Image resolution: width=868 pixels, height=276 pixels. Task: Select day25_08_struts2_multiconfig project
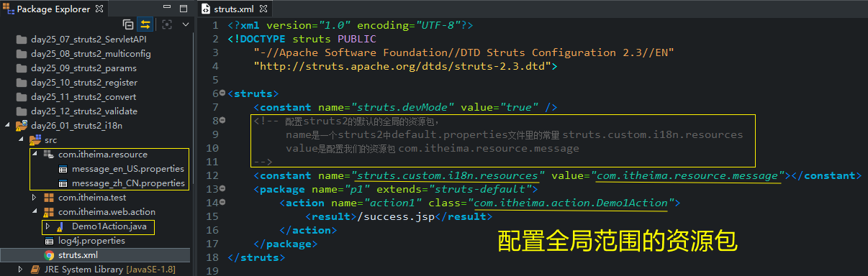[x=91, y=54]
